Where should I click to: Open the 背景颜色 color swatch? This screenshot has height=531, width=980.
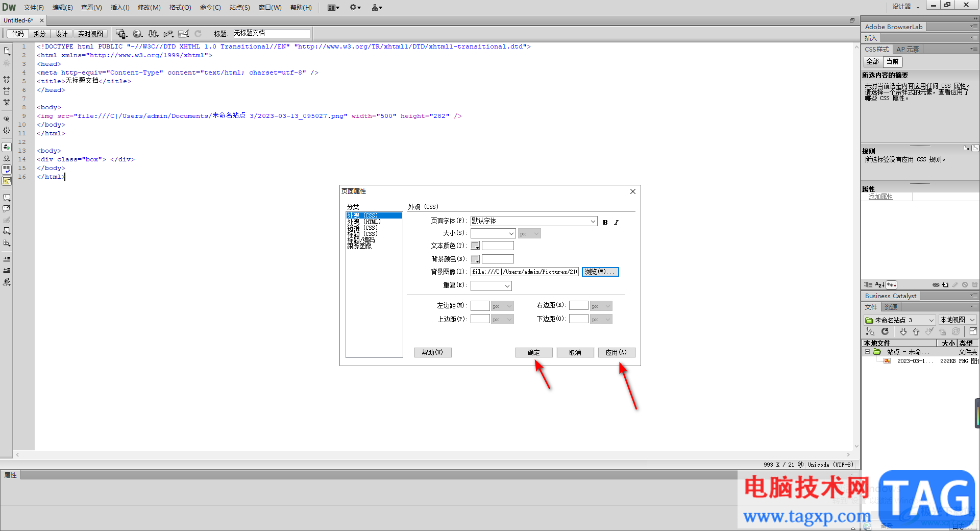[x=475, y=259]
